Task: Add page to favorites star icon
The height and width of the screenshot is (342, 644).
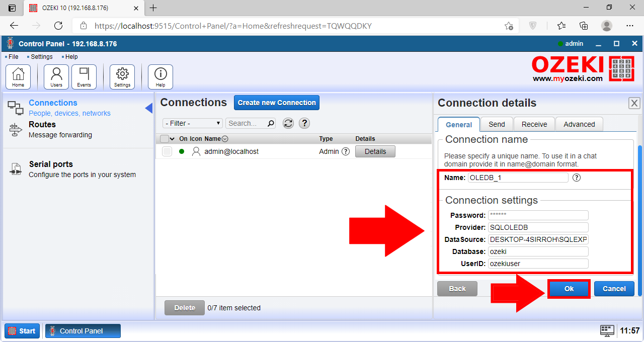Action: (509, 26)
